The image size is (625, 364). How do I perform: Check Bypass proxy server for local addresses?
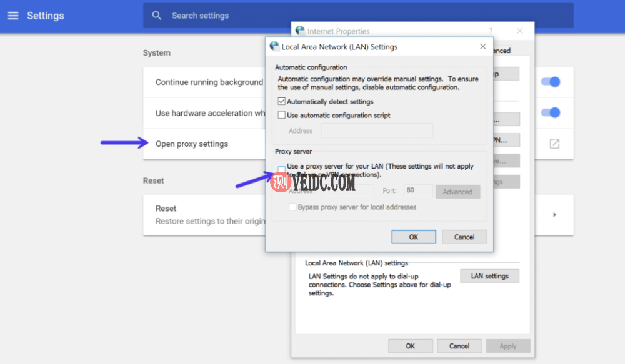(x=292, y=206)
